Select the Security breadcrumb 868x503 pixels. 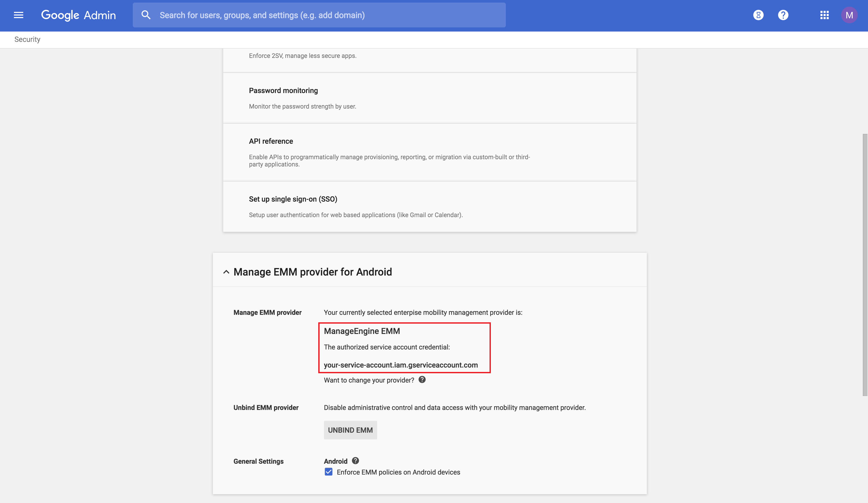click(x=27, y=39)
